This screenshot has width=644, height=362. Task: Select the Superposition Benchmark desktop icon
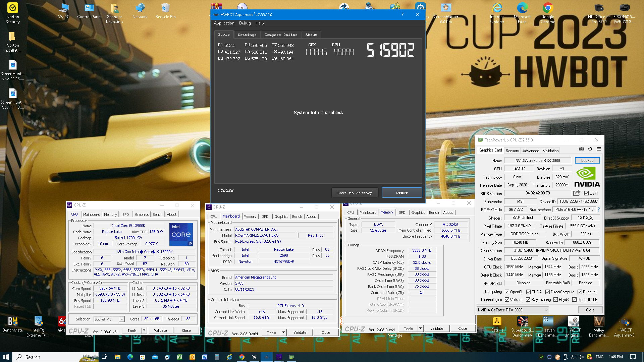[x=522, y=326]
